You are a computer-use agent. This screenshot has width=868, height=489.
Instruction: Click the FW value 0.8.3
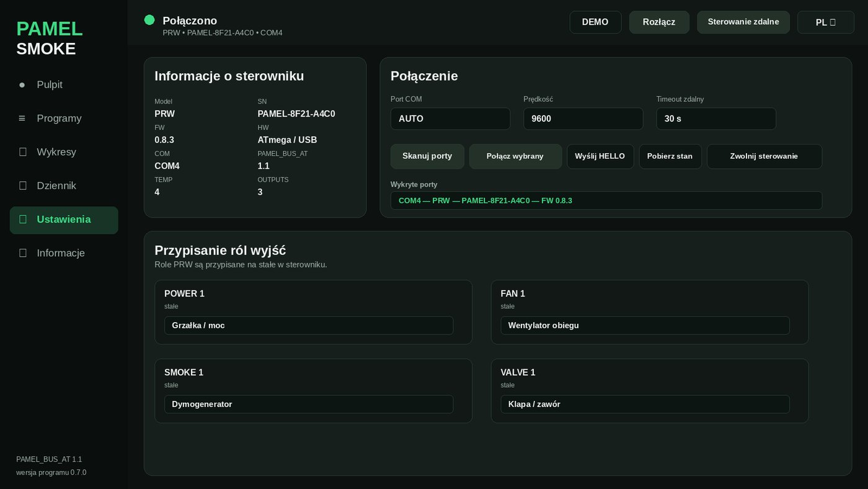click(164, 140)
